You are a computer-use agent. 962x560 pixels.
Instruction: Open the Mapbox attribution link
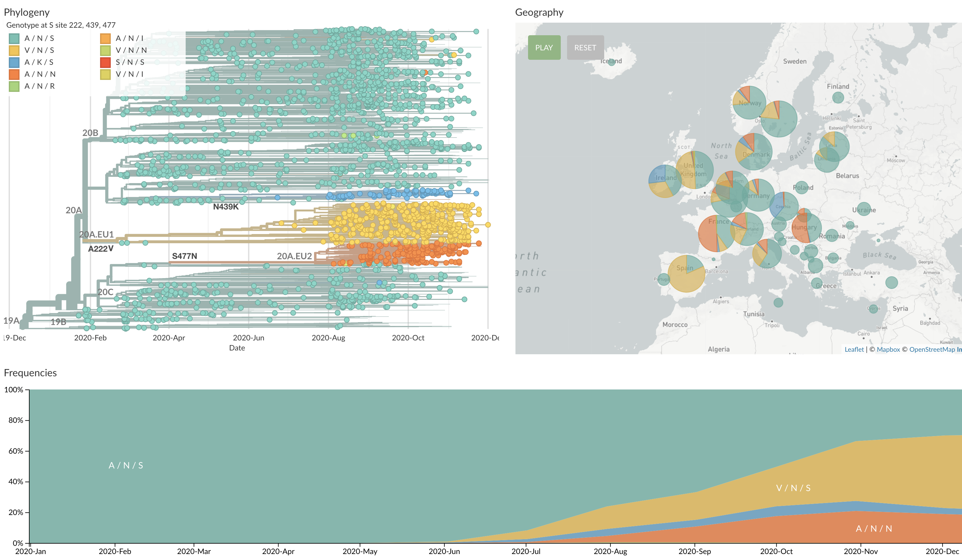pos(888,349)
